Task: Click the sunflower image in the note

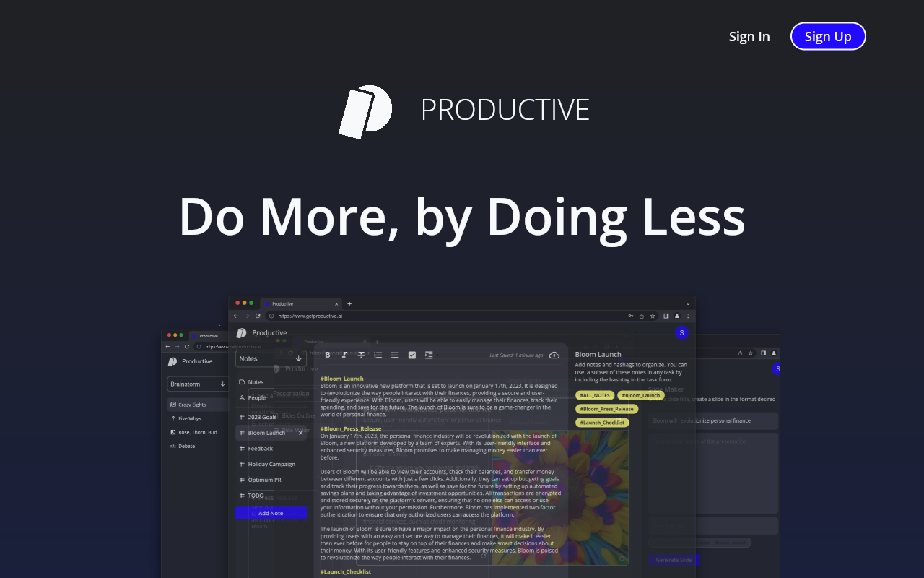Action: pyautogui.click(x=560, y=497)
